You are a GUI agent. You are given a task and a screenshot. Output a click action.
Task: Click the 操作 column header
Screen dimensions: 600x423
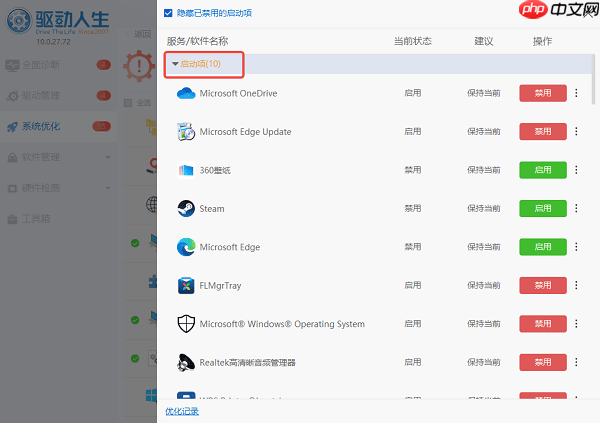542,41
